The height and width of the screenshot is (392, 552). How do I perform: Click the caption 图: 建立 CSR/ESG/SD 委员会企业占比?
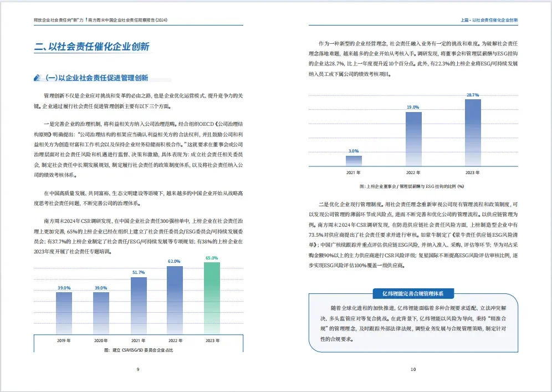point(139,350)
